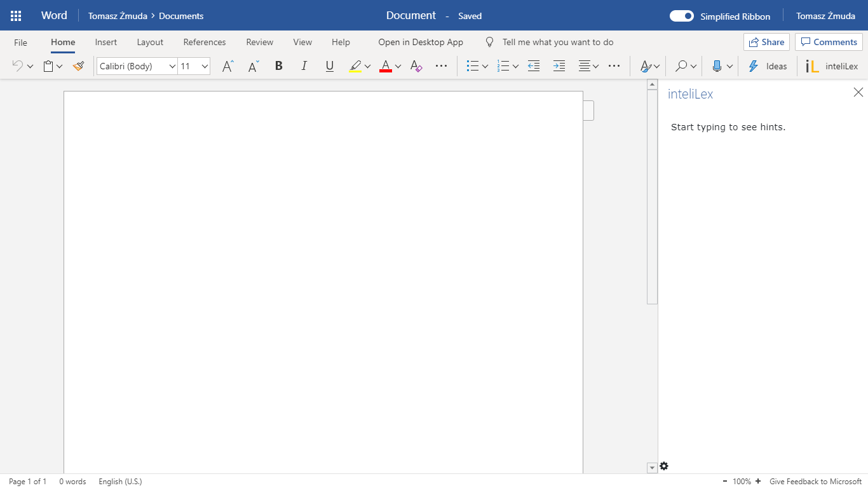The width and height of the screenshot is (868, 488).
Task: Expand numbering library dropdown arrow
Action: pos(515,66)
